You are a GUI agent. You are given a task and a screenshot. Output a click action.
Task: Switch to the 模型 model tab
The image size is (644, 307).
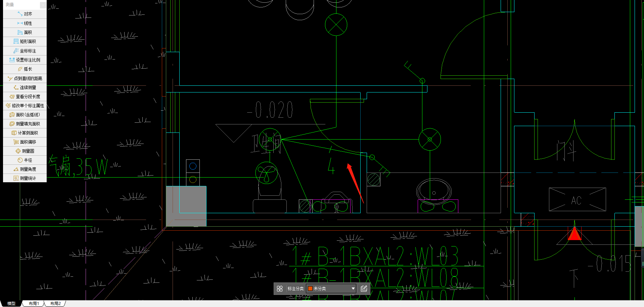11,303
